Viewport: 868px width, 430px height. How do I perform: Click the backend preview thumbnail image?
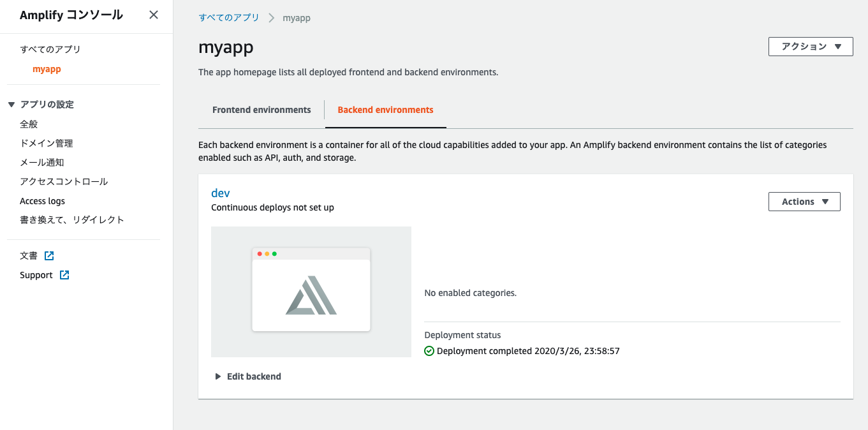click(311, 291)
